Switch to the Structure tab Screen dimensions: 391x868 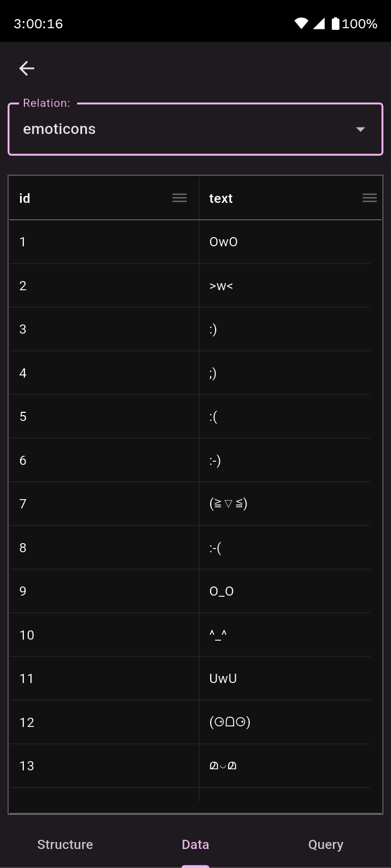pos(65,844)
